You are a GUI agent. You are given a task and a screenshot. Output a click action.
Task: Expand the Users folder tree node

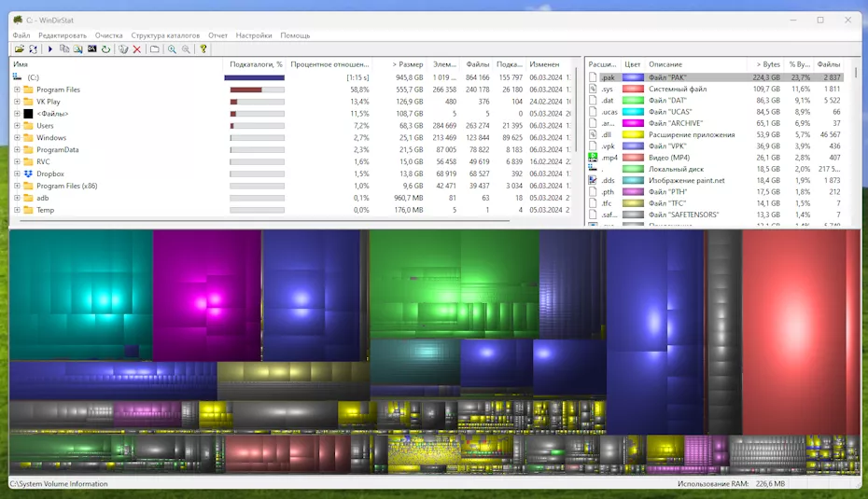click(x=17, y=126)
